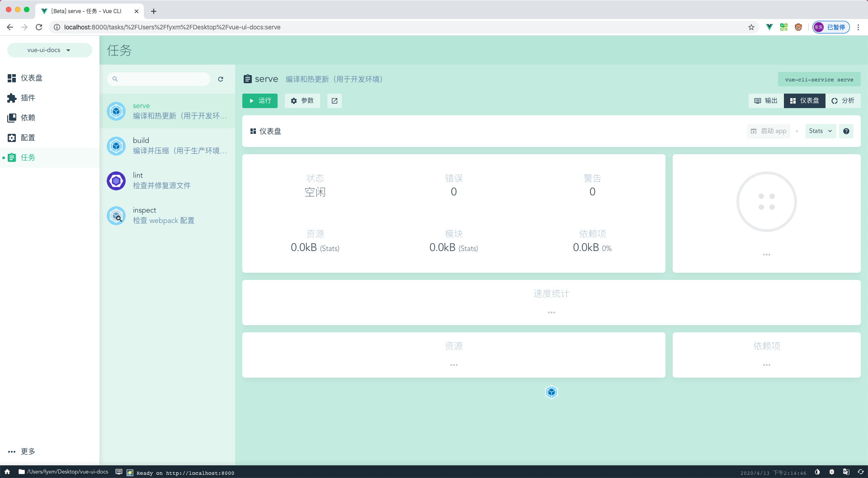Go to 仪表盘 in left sidebar

(x=50, y=78)
